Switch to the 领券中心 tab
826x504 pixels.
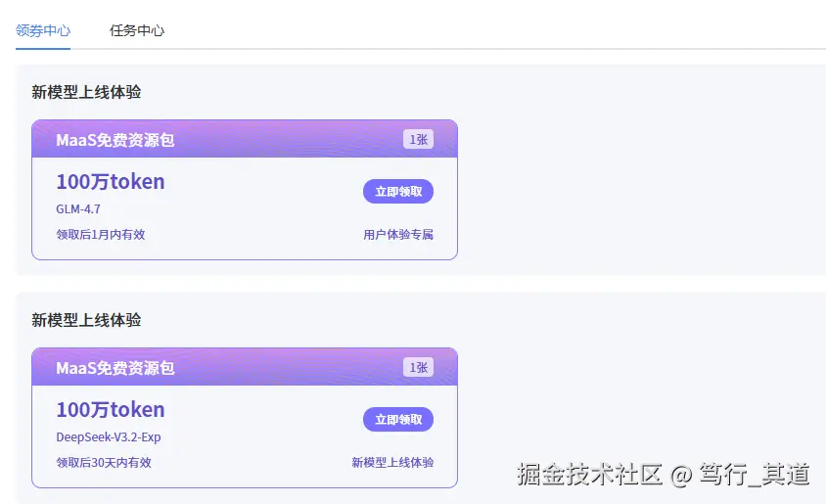tap(43, 30)
